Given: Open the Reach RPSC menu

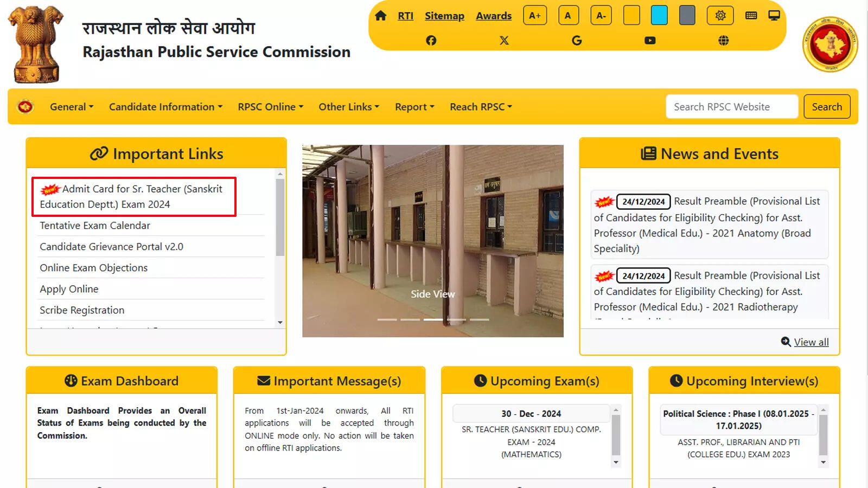Looking at the screenshot, I should tap(480, 107).
